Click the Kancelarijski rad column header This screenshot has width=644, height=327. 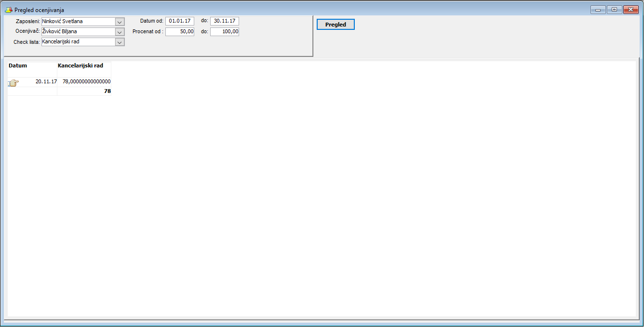[84, 66]
